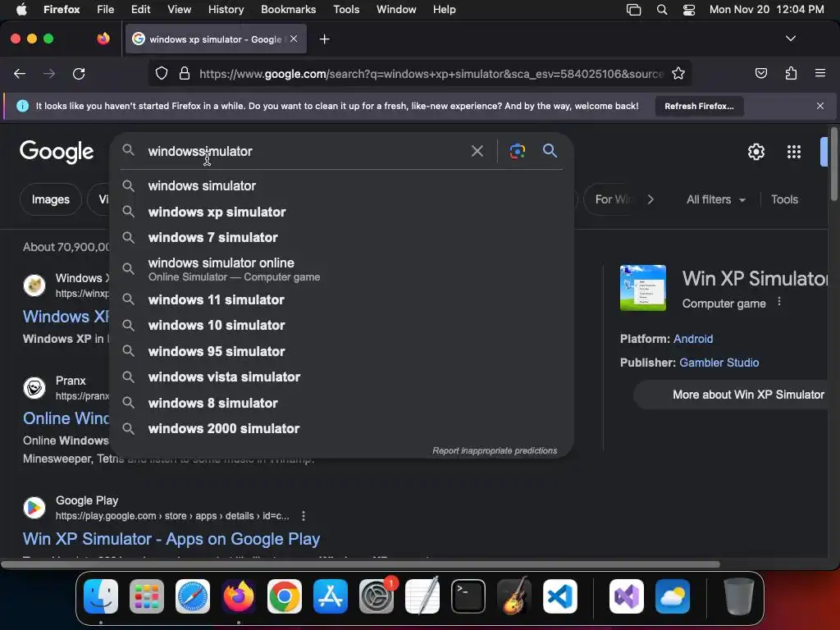
Task: Open the macOS Control Center icon
Action: 689,10
